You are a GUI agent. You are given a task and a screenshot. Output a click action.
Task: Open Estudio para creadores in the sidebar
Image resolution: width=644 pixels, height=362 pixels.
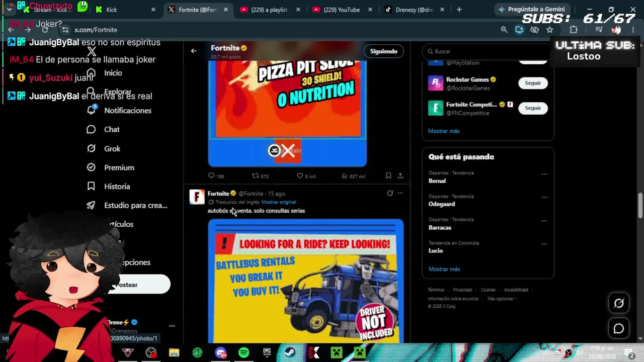tap(127, 205)
